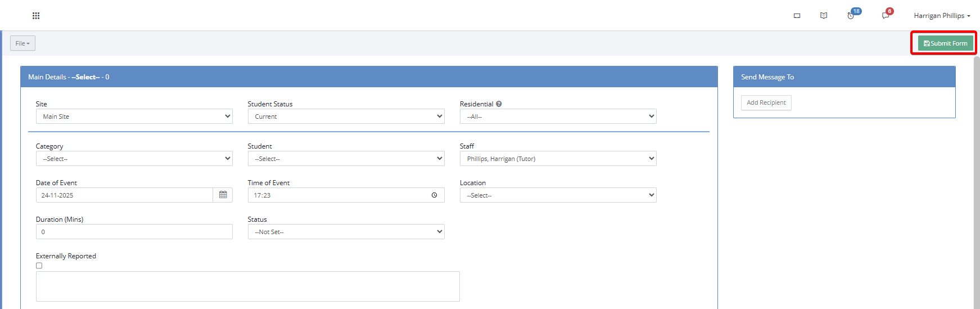Open the Harrigan Phillips user menu
This screenshot has height=309, width=980.
click(x=942, y=16)
